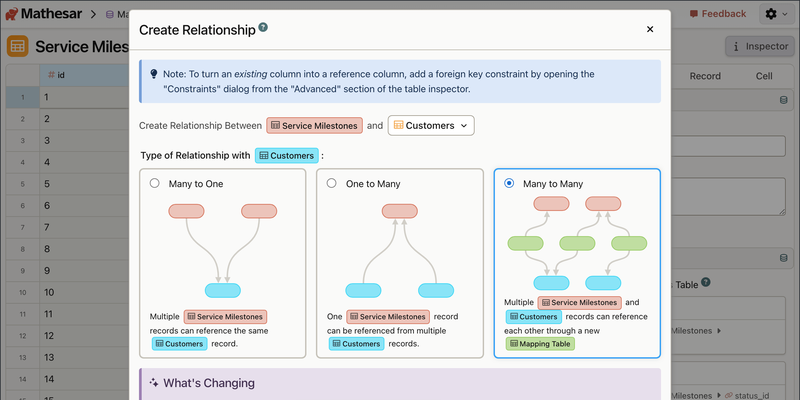This screenshot has height=400, width=800.
Task: Click the sparkle icon beside What's Changing
Action: tap(154, 383)
